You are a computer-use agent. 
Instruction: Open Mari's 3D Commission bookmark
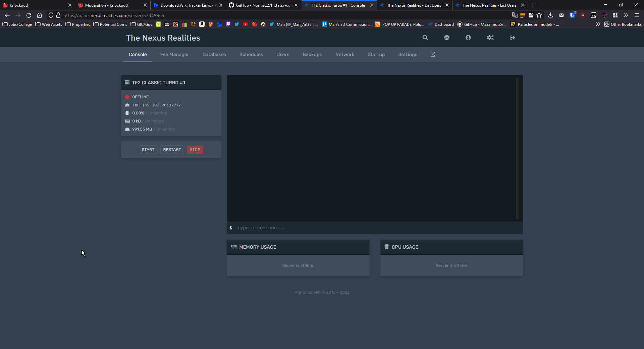point(347,24)
